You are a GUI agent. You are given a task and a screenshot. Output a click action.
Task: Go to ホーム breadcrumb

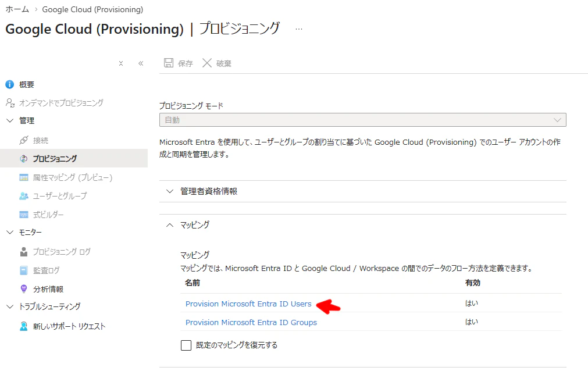coord(17,9)
